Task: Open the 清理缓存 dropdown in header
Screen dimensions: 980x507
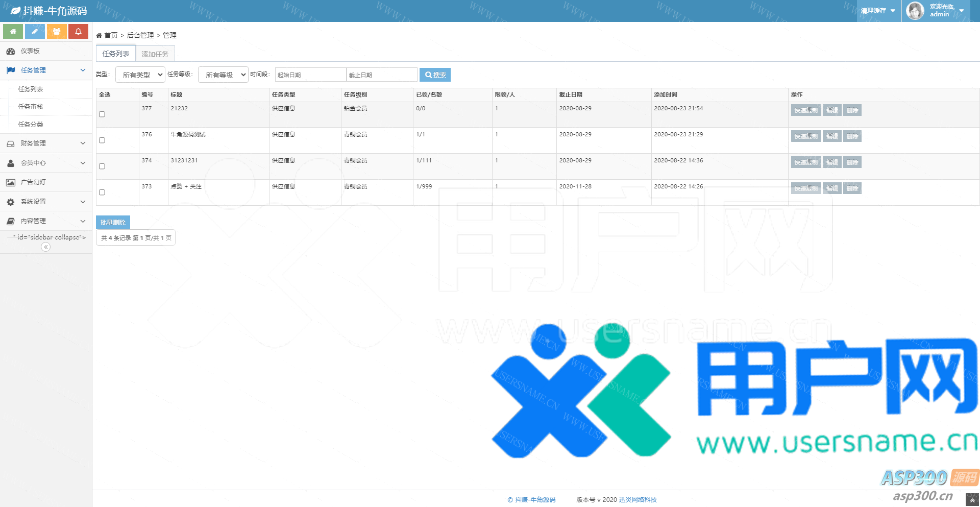Action: 878,11
